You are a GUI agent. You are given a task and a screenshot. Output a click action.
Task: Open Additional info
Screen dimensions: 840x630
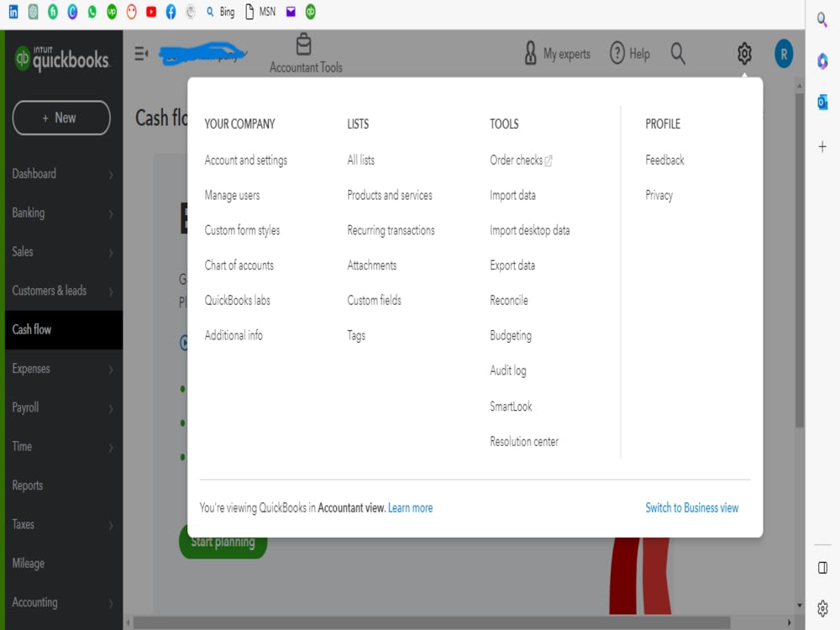pyautogui.click(x=234, y=335)
